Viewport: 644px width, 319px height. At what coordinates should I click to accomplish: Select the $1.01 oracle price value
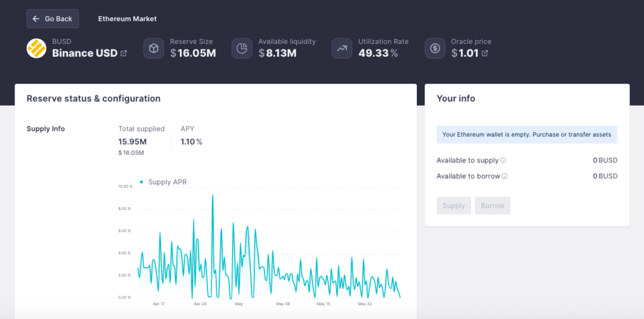[465, 53]
